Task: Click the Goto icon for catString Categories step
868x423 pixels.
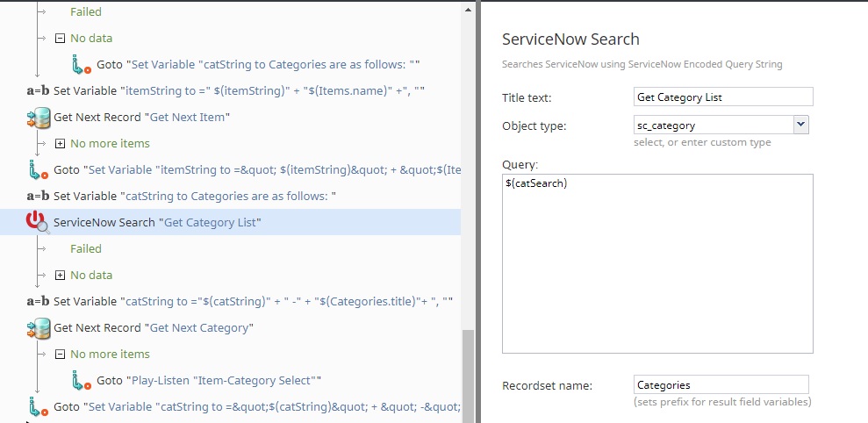Action: coord(82,64)
